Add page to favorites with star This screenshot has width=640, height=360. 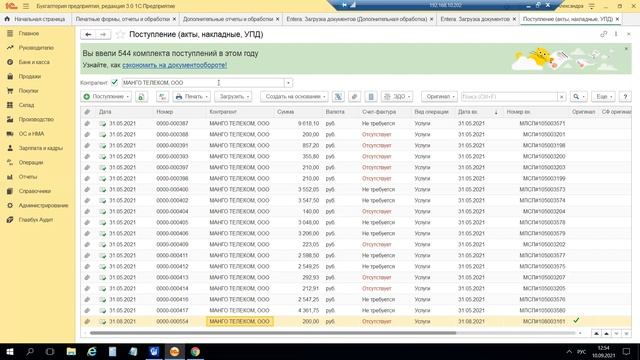point(120,35)
